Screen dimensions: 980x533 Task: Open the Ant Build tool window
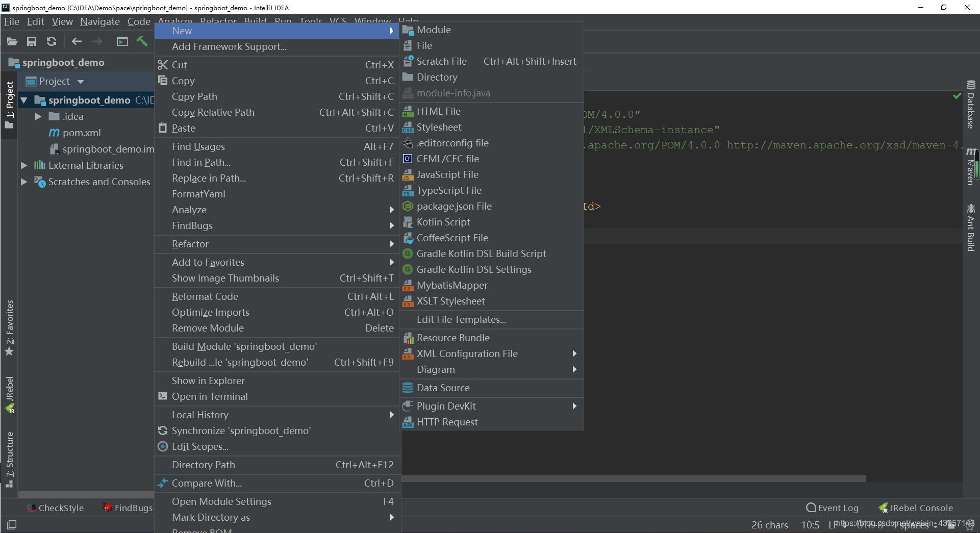point(971,227)
